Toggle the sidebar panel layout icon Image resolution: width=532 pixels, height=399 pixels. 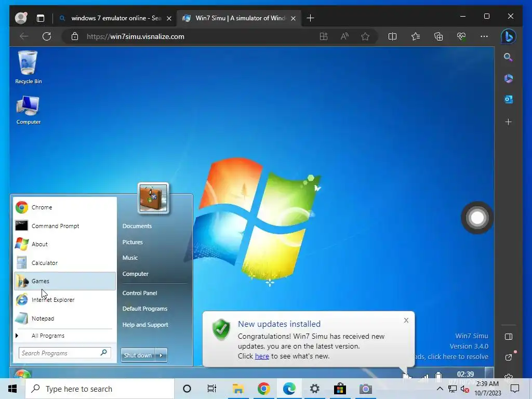click(508, 337)
